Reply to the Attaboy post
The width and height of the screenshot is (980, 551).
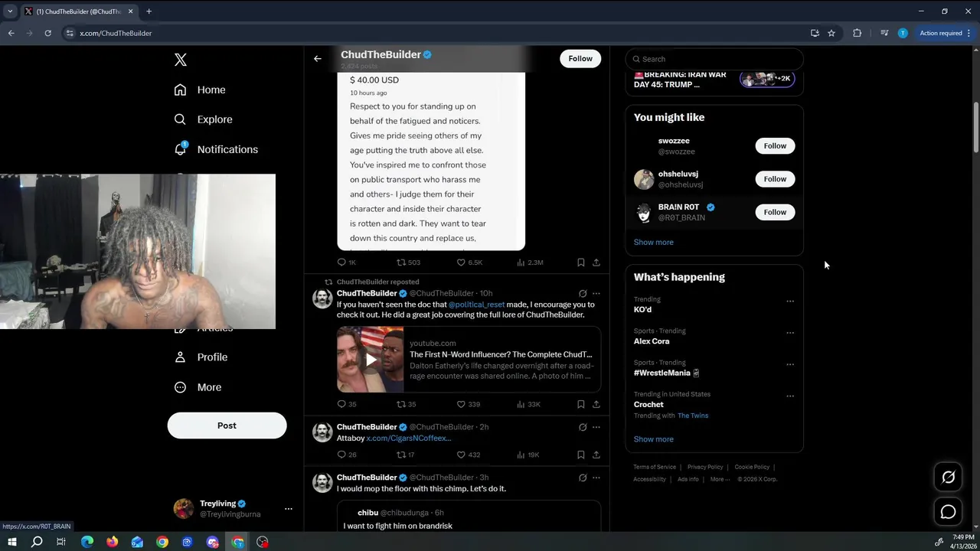tap(347, 455)
